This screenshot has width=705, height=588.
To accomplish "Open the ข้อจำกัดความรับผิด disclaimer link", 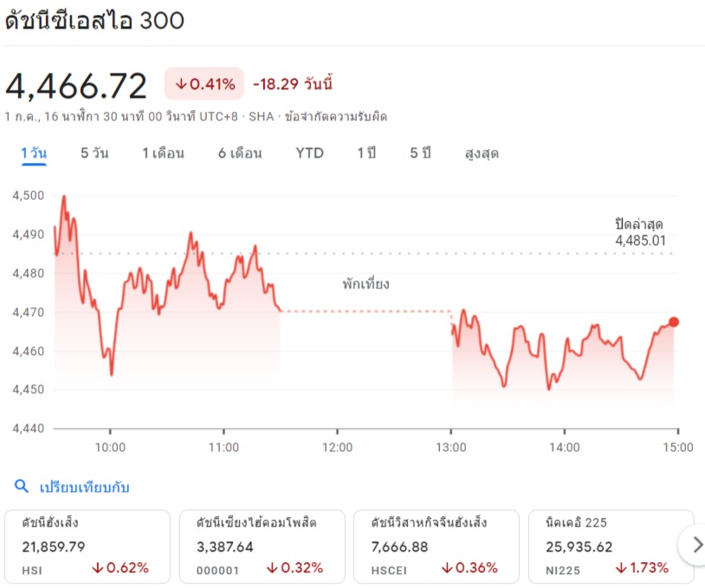I will pos(335,117).
